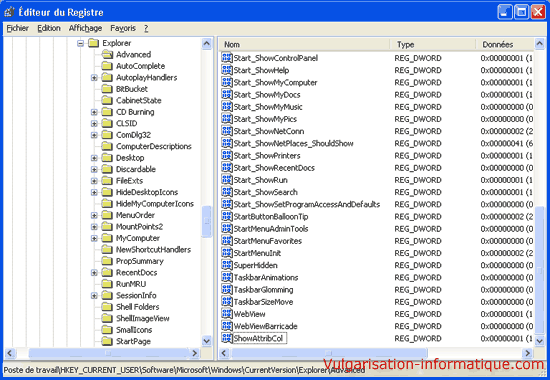This screenshot has width=550, height=380.
Task: Expand the MountPoints2 key
Action: [94, 227]
